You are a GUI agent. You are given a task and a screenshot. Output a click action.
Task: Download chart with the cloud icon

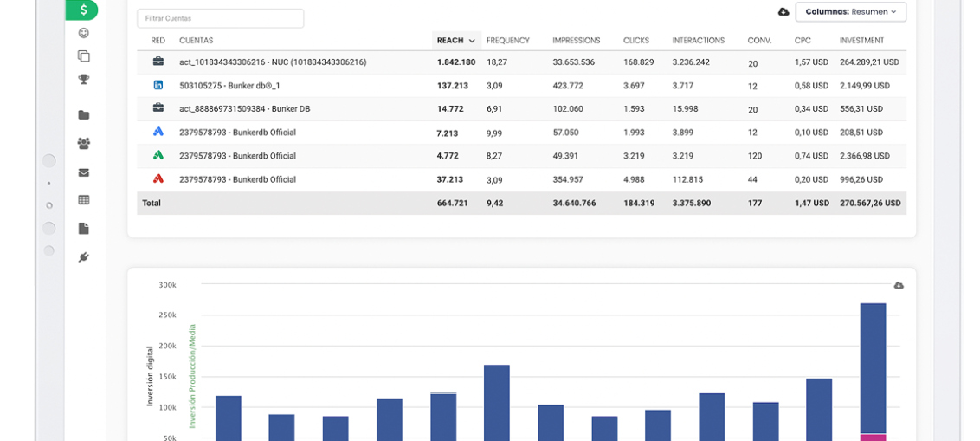899,285
